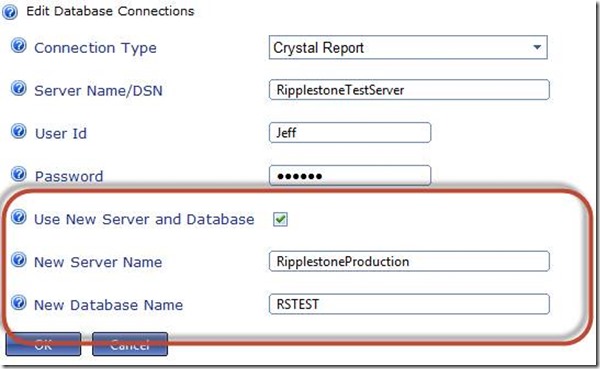Open help icon beside New Database Name
Screen dimensions: 600x369
coord(18,303)
